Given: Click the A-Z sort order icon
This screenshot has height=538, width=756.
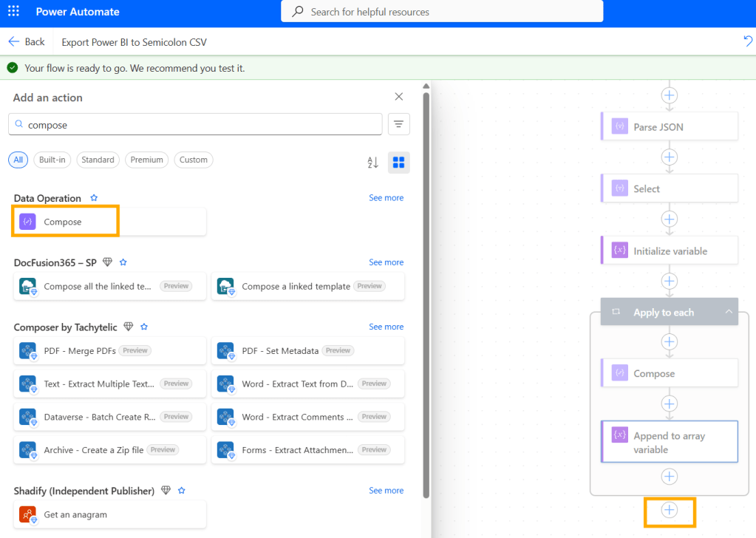Looking at the screenshot, I should pyautogui.click(x=372, y=162).
